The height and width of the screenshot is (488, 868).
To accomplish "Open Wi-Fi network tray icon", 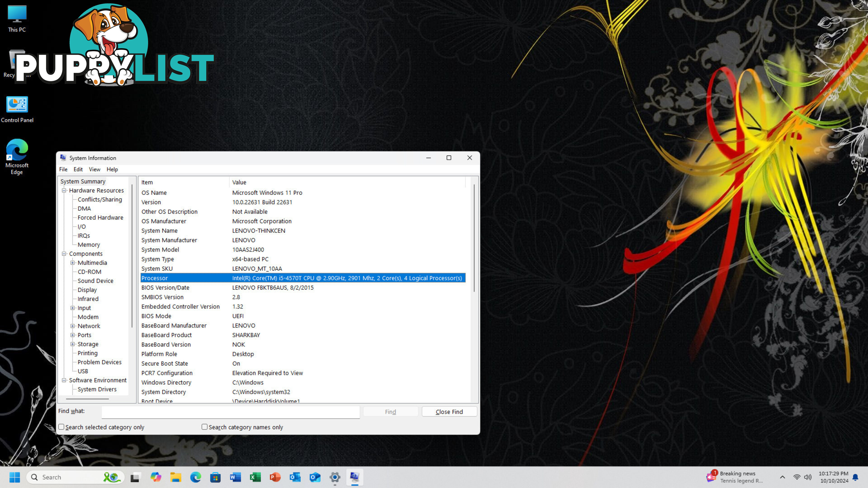I will coord(797,477).
